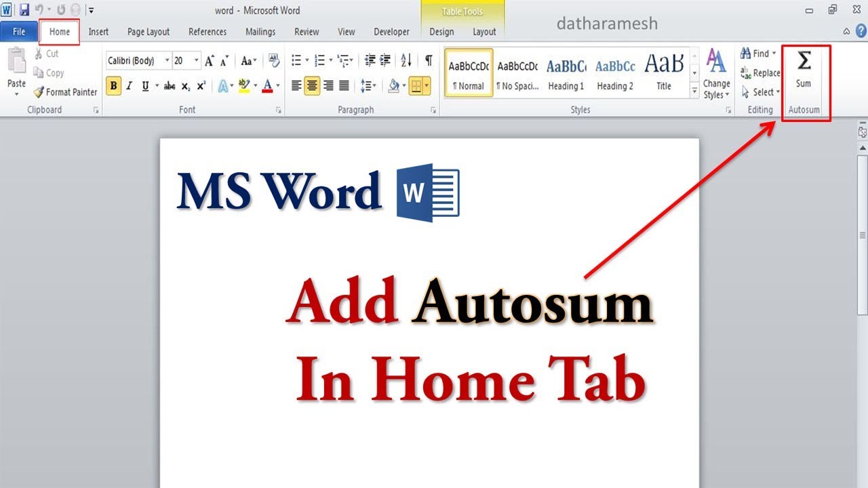Insert a sum with the Sigma button
Image resolution: width=868 pixels, height=488 pixels.
pos(804,69)
